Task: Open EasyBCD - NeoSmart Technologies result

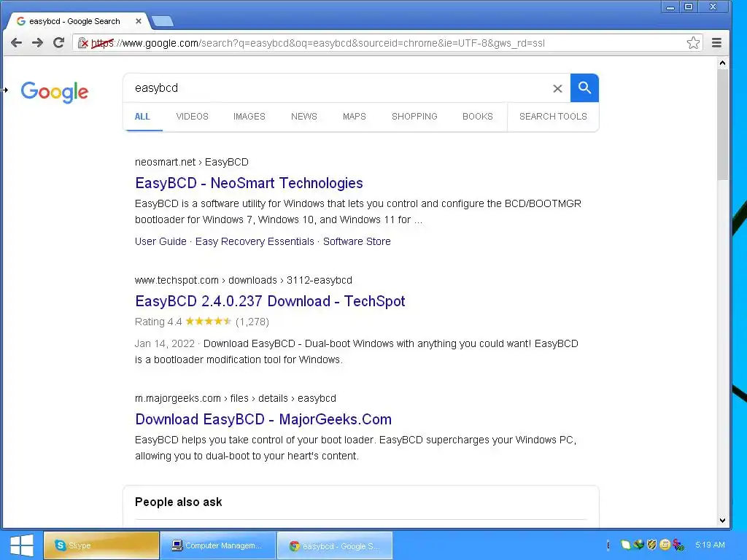Action: pos(249,183)
